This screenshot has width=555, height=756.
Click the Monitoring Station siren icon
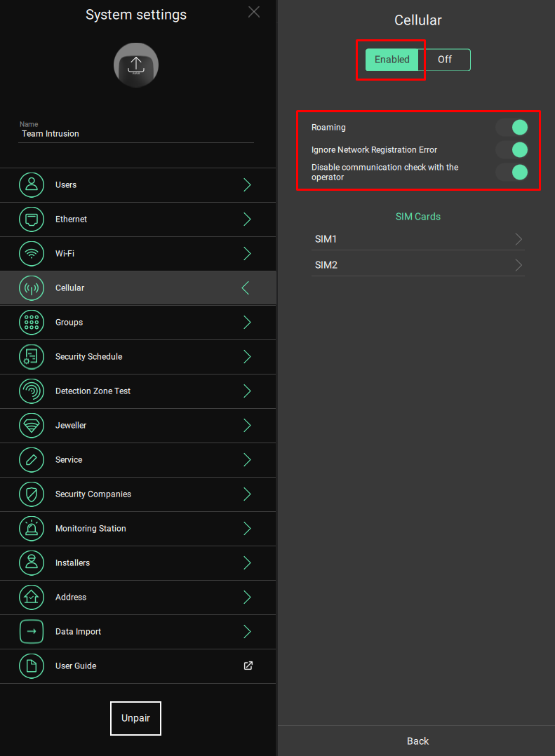(x=32, y=529)
